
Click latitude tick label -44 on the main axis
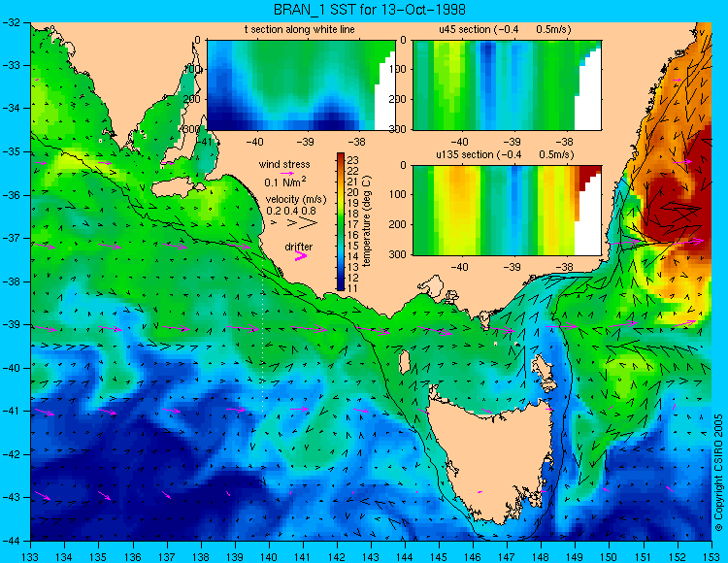pyautogui.click(x=12, y=541)
